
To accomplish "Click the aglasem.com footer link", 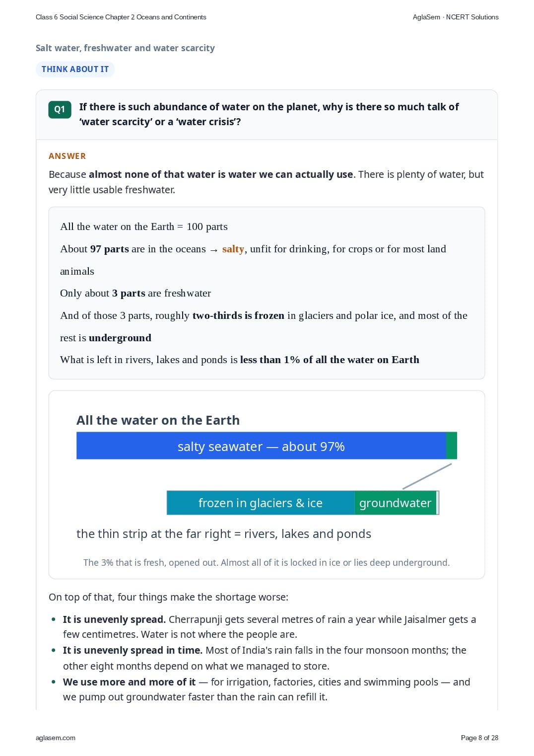I will (x=56, y=738).
